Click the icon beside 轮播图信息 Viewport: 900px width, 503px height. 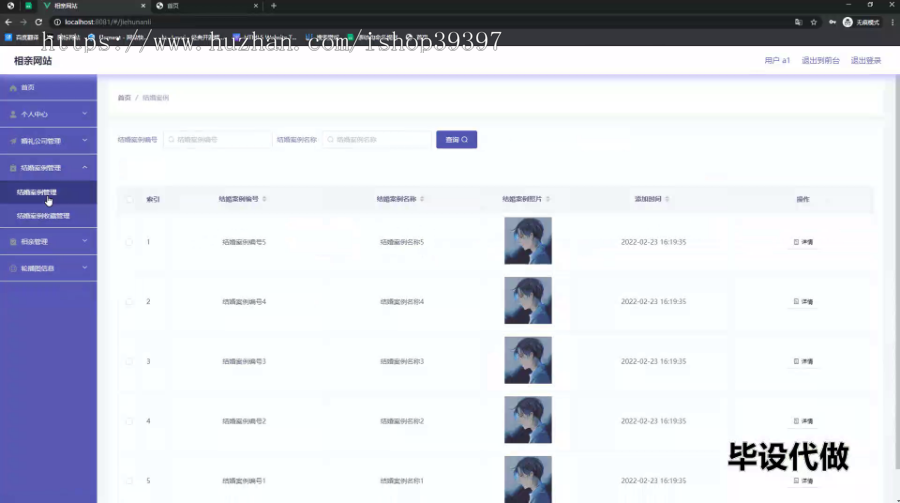[13, 268]
